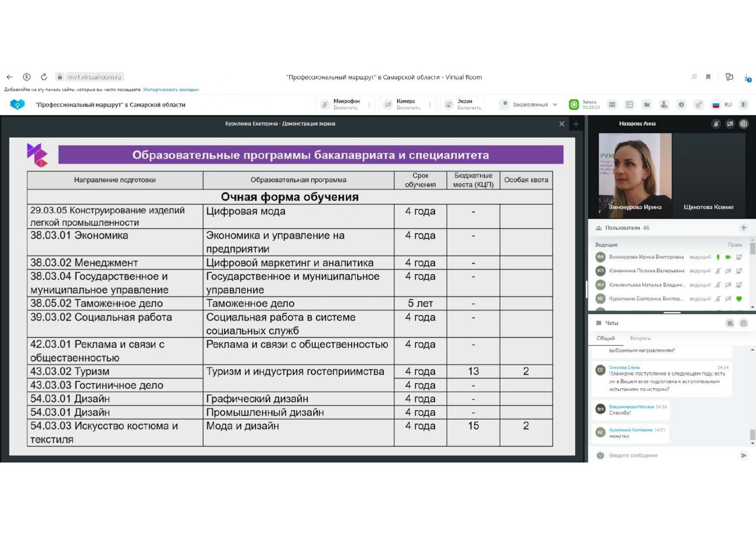Open the files folder icon in toolbar

647,105
